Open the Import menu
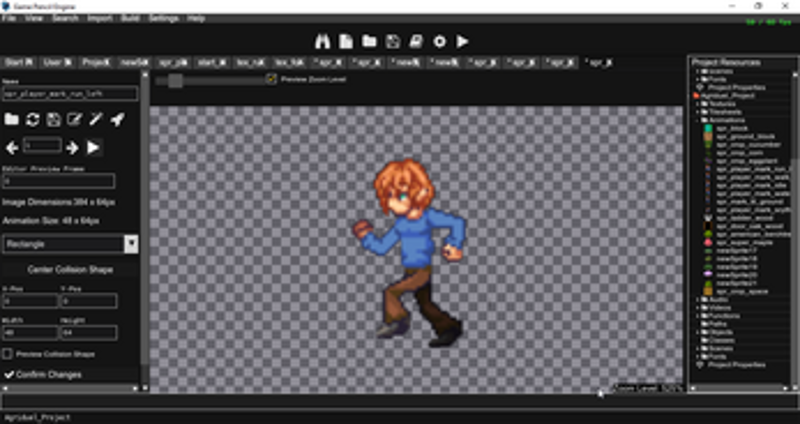The width and height of the screenshot is (800, 424). pyautogui.click(x=99, y=18)
